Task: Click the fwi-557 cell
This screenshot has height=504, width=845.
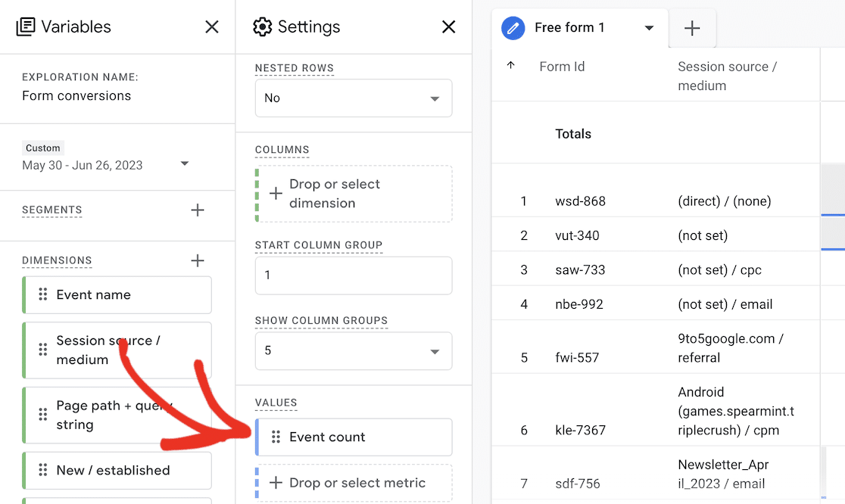Action: click(x=577, y=357)
